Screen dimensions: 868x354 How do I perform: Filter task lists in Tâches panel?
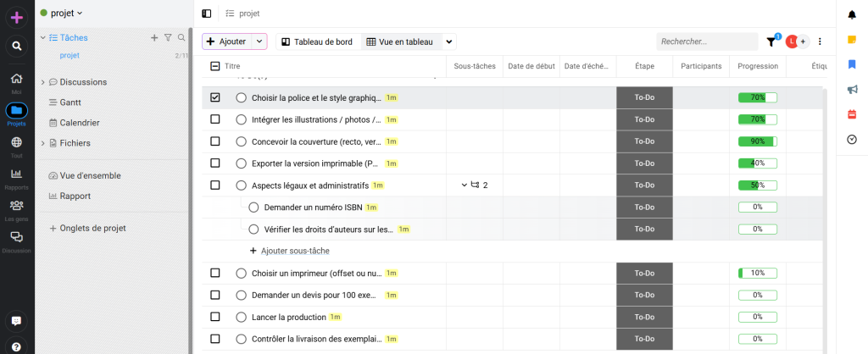click(x=169, y=37)
